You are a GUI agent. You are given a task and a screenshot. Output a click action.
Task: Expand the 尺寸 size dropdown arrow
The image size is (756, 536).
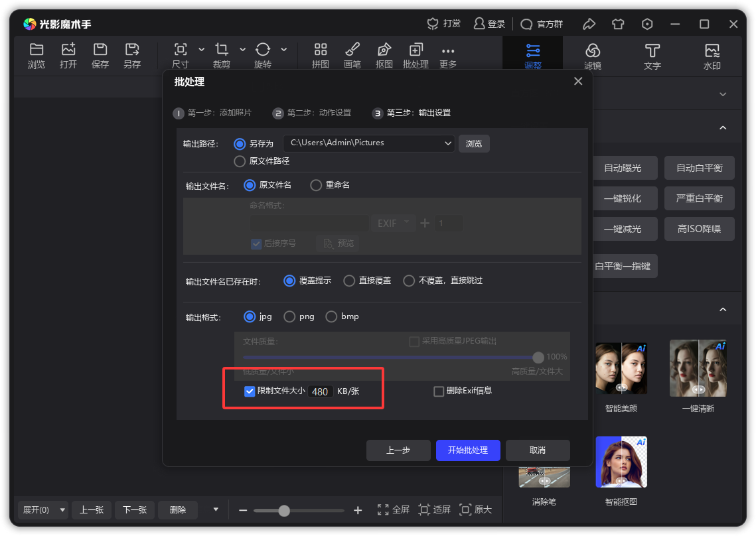(x=202, y=50)
